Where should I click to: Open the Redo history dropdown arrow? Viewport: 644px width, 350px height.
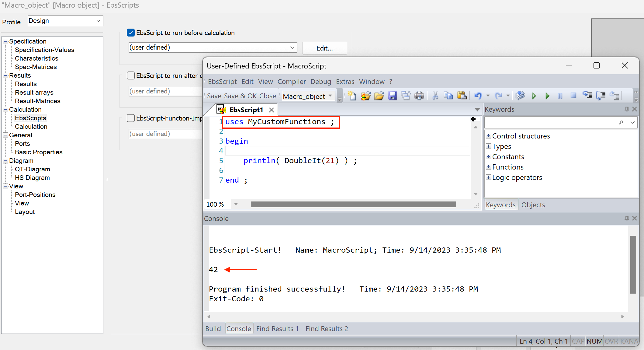[508, 96]
